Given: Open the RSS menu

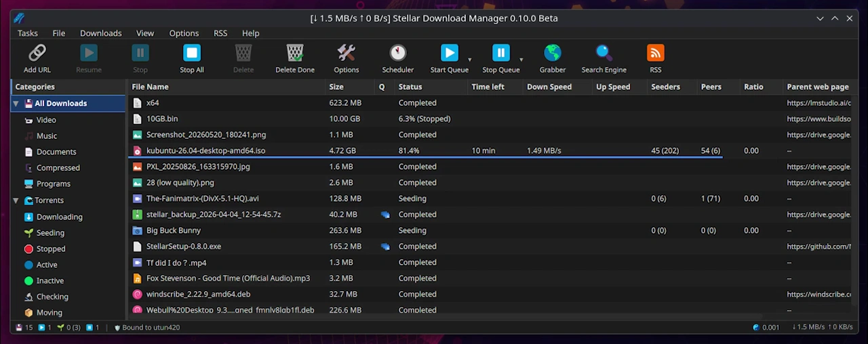Looking at the screenshot, I should tap(220, 33).
